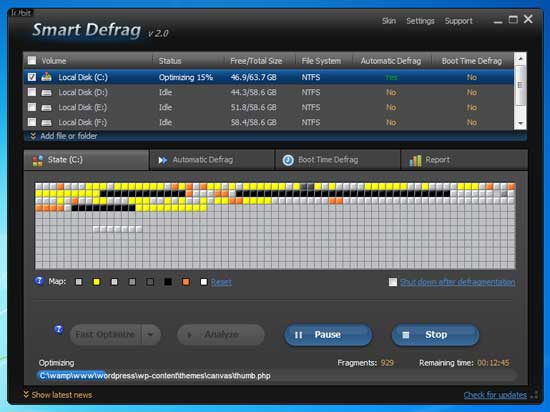Click Automatic Defrag 'Yes' value for C:

click(x=391, y=77)
